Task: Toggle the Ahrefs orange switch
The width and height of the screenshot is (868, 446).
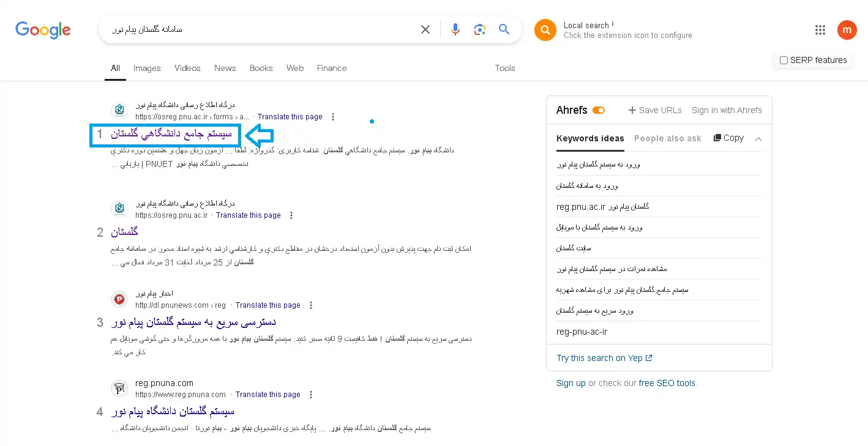Action: coord(599,110)
